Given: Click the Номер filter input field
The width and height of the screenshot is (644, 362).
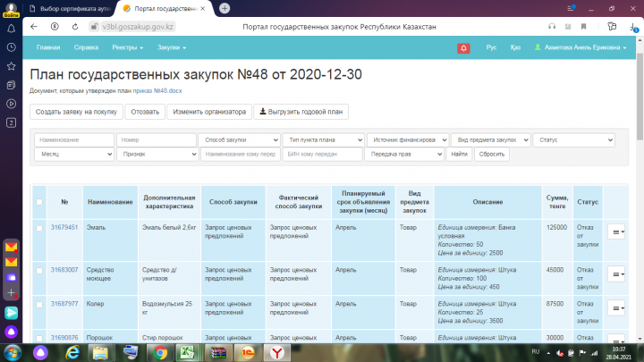Looking at the screenshot, I should click(x=157, y=140).
